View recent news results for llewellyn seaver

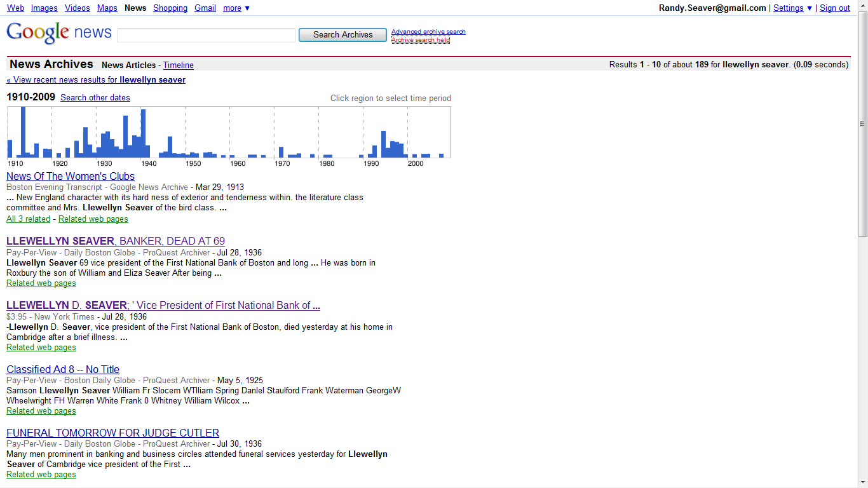tap(96, 80)
